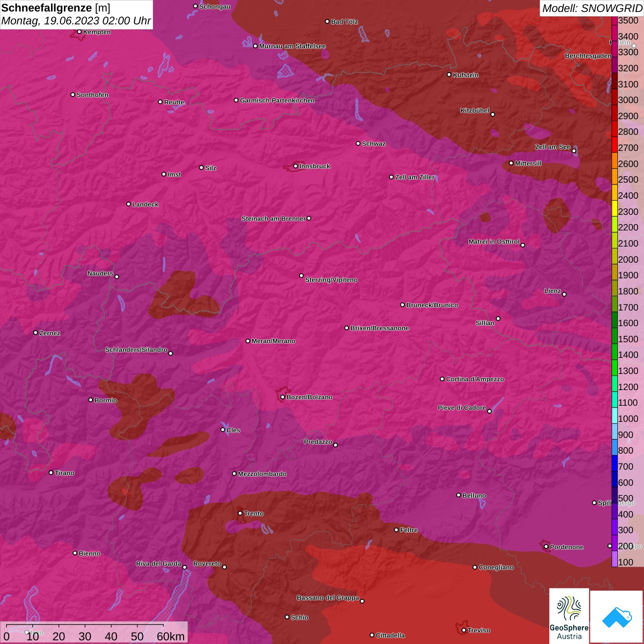Click the Sillian label
Image resolution: width=644 pixels, height=644 pixels.
[x=485, y=323]
